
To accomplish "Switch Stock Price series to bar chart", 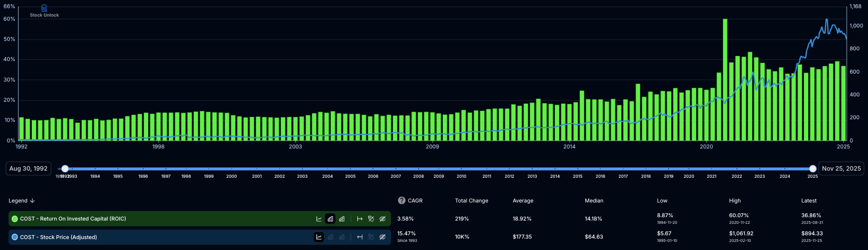I will point(330,237).
